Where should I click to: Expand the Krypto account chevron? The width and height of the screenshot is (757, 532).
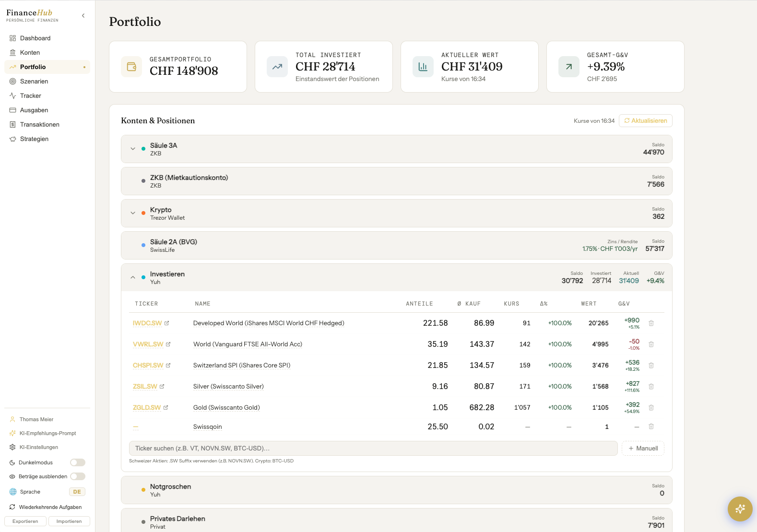(133, 213)
